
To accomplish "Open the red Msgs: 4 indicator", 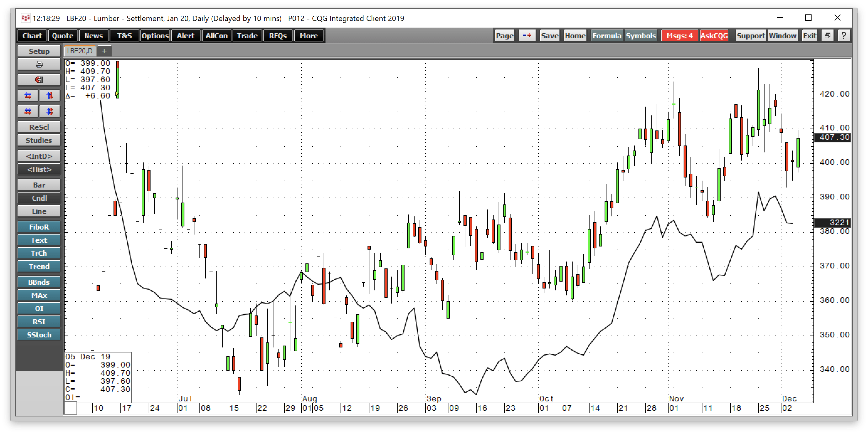I will 680,36.
